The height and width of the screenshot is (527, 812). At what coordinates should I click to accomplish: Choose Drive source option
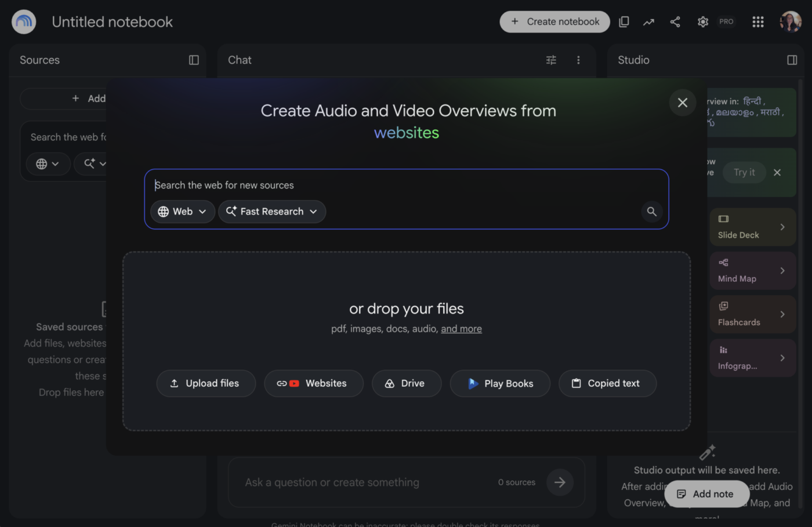pos(407,384)
